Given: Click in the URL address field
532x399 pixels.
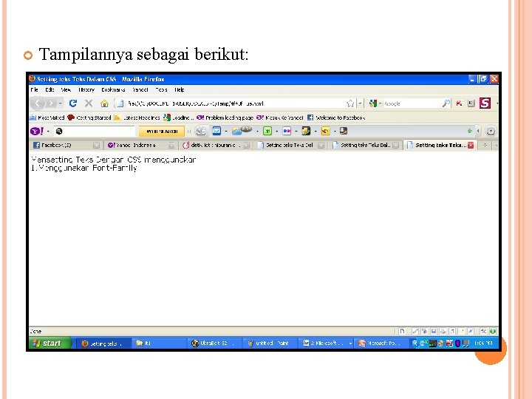Looking at the screenshot, I should [x=235, y=103].
